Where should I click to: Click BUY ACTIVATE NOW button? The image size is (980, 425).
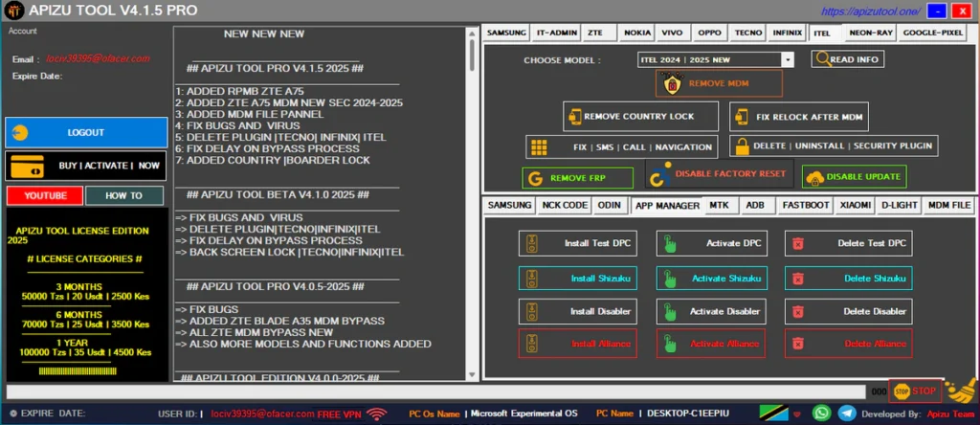tap(86, 167)
